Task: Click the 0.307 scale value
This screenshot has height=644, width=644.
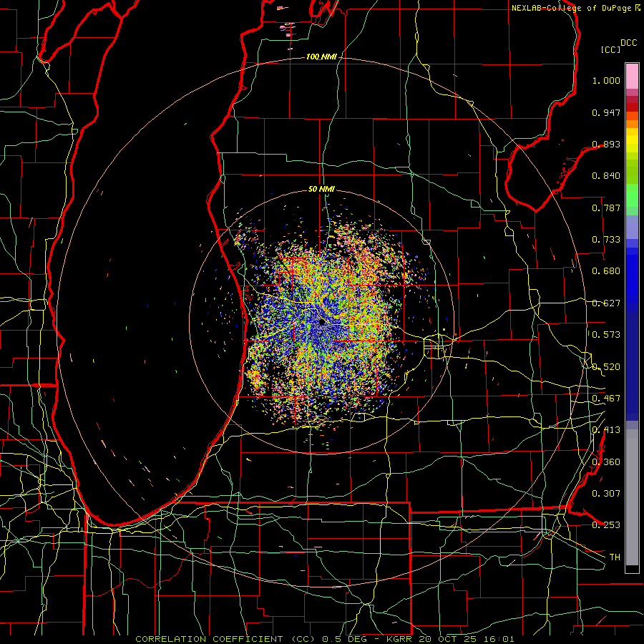Action: [x=606, y=494]
